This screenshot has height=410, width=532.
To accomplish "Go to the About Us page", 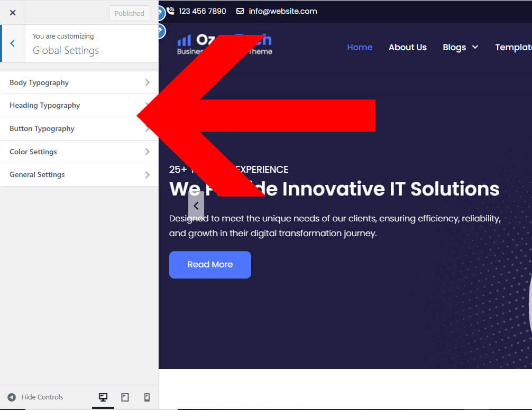I will click(407, 48).
